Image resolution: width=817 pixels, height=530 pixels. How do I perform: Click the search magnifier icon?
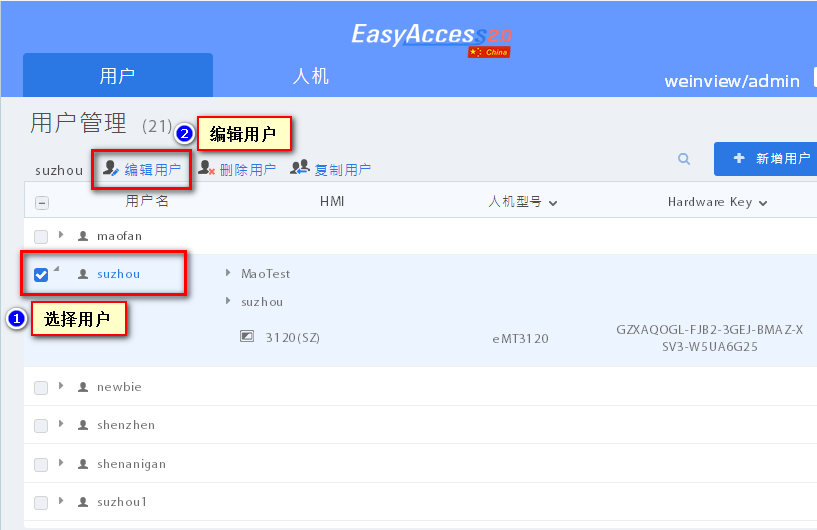(684, 159)
